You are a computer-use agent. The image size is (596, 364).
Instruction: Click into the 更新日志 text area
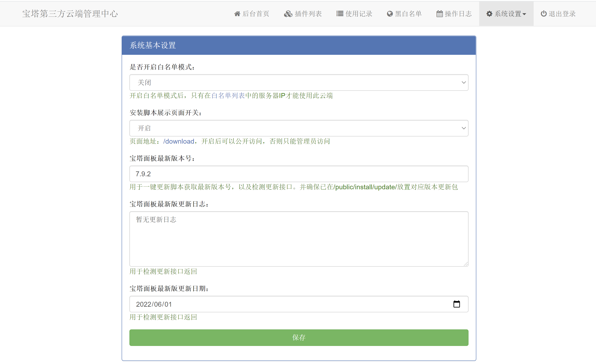[299, 239]
